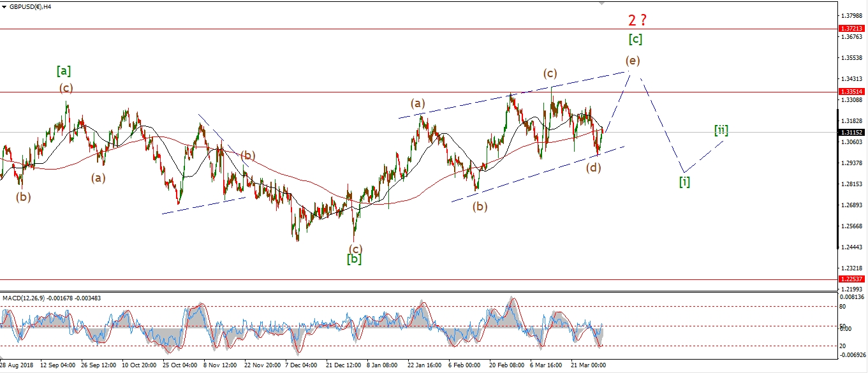Select the red 1.37213 price tag
Viewport: 868px width, 373px height.
coord(852,29)
